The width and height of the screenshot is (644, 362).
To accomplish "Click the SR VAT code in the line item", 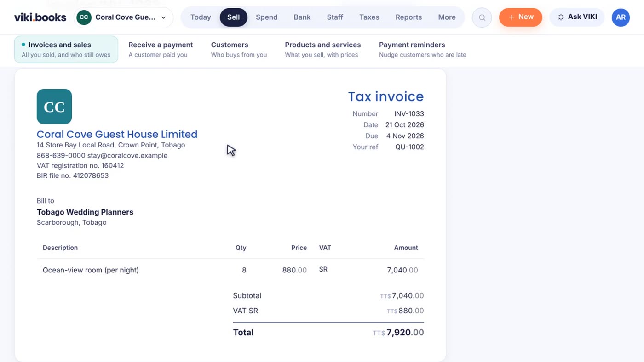I will [x=323, y=270].
